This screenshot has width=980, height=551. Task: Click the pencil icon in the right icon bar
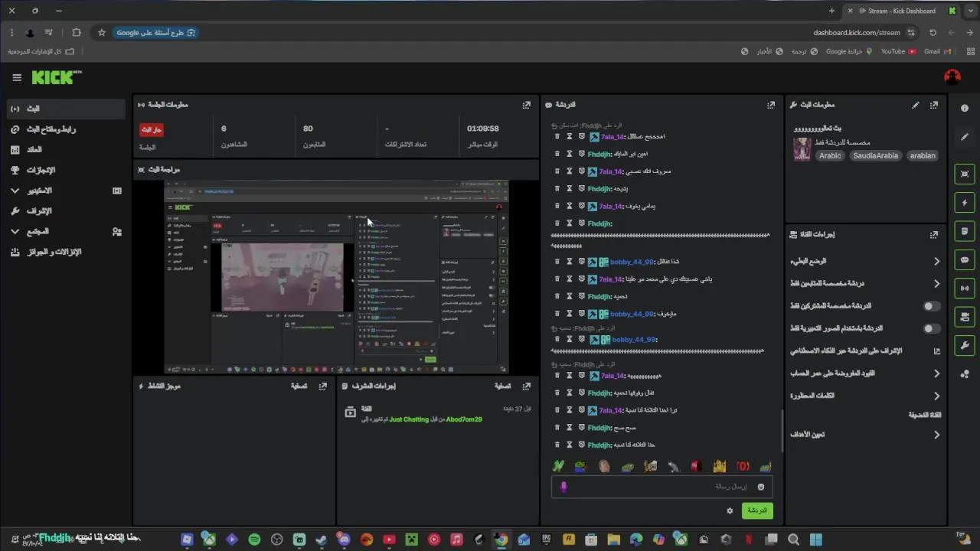click(965, 137)
